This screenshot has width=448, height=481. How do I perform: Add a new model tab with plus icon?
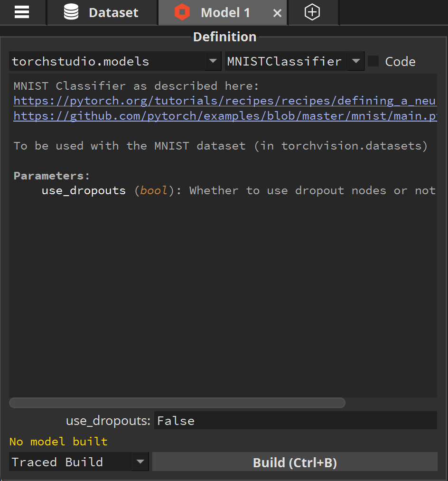312,12
